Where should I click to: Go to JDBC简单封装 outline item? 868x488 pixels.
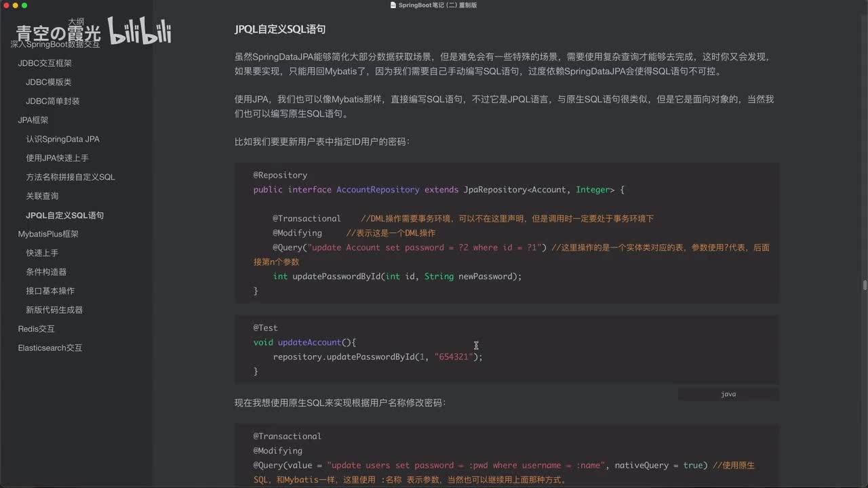tap(53, 101)
